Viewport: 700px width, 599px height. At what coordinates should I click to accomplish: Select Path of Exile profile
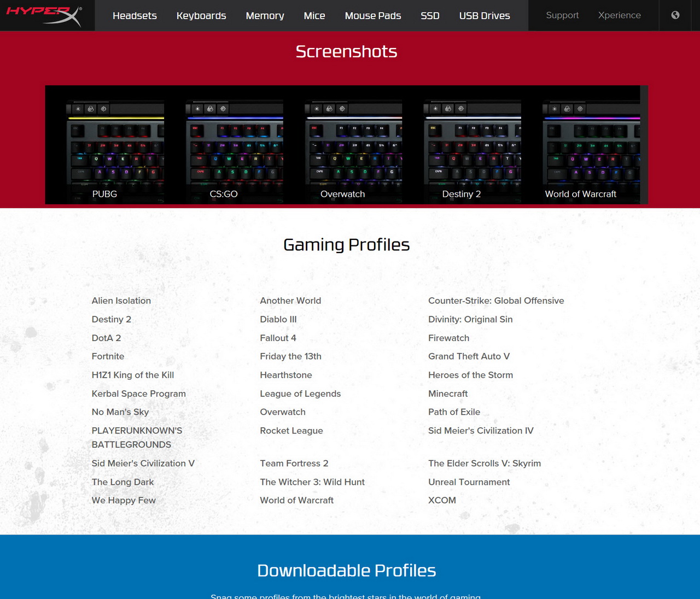click(454, 412)
